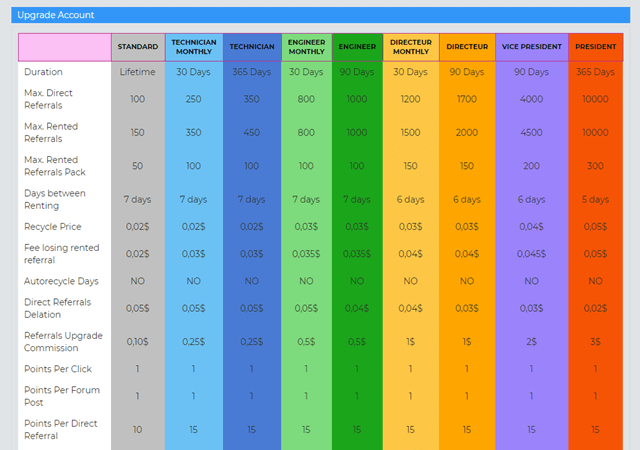Click the 4500 Max Rented Referrals cell
The height and width of the screenshot is (450, 640).
click(x=531, y=133)
